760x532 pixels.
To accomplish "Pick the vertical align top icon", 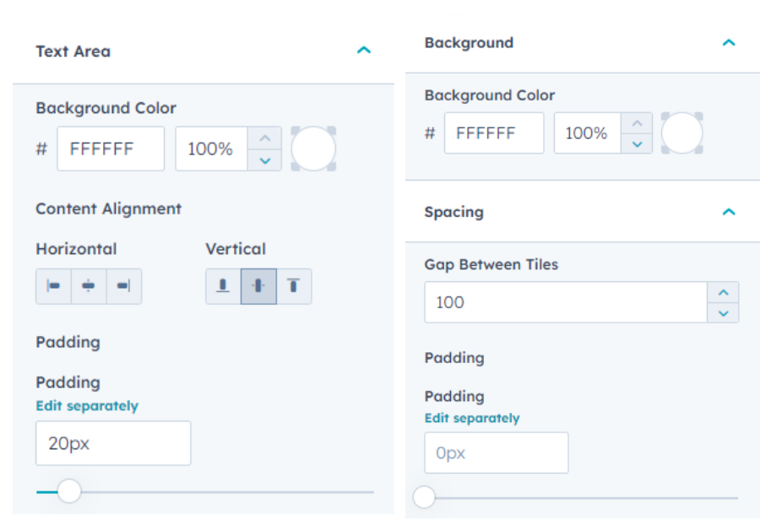I will [294, 286].
